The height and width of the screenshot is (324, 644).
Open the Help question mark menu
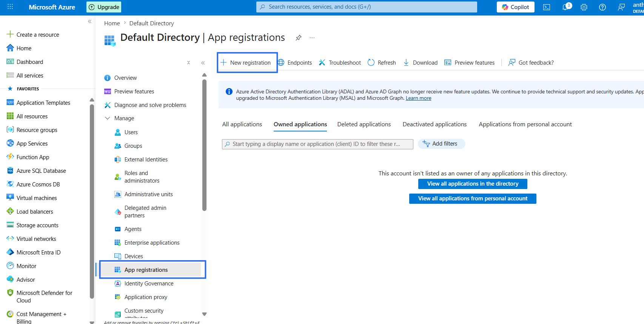602,7
